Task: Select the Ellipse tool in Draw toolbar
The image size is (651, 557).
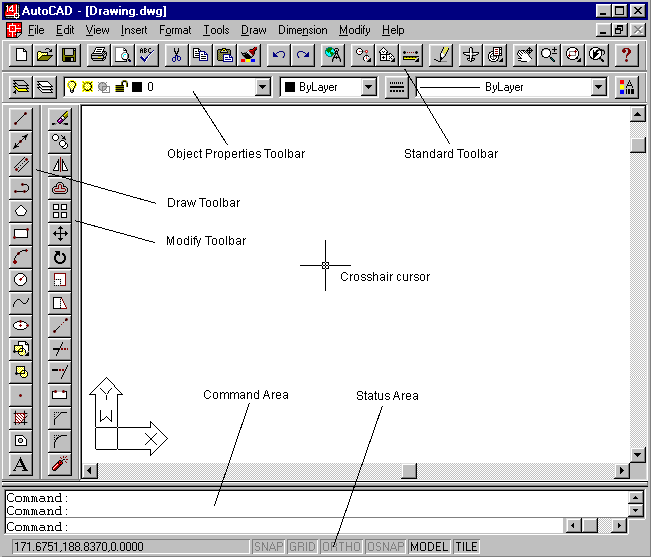Action: [20, 326]
